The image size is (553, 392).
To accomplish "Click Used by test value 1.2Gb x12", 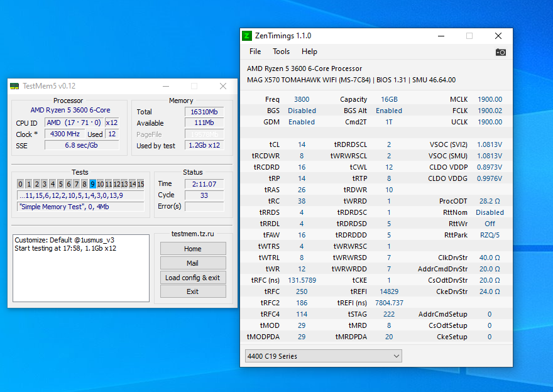I will (x=204, y=145).
